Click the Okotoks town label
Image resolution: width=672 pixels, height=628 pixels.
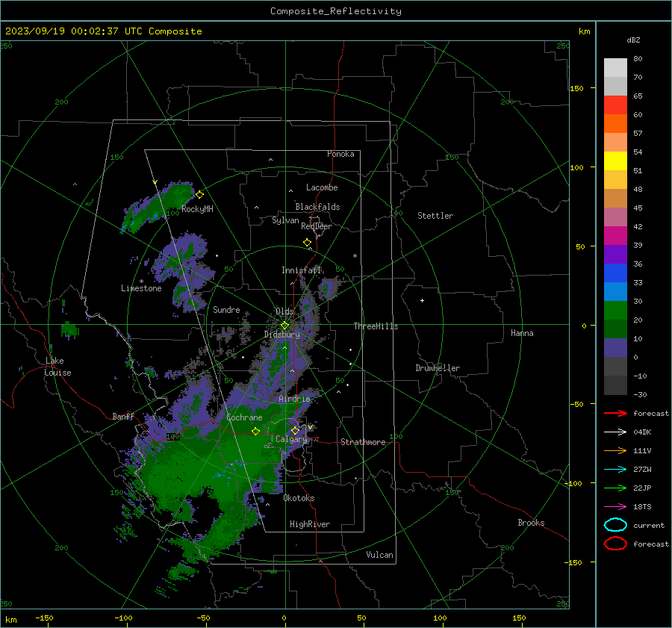pos(299,498)
